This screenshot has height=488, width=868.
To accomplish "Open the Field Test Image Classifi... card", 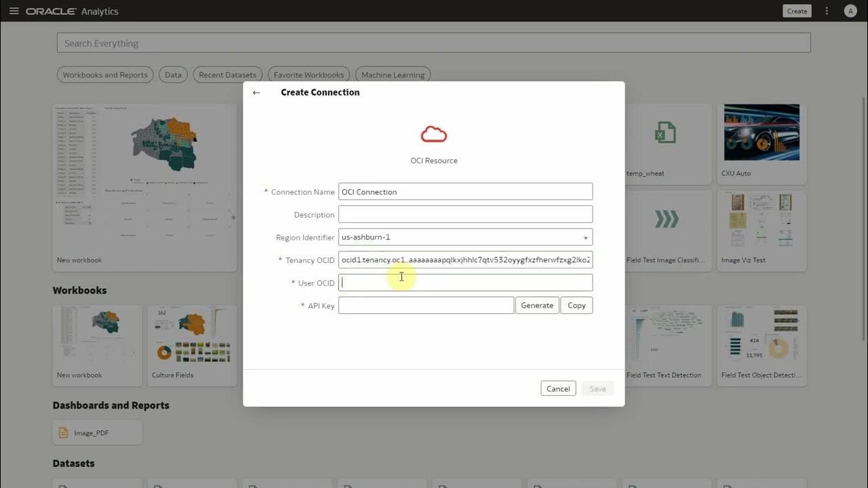I will 667,230.
